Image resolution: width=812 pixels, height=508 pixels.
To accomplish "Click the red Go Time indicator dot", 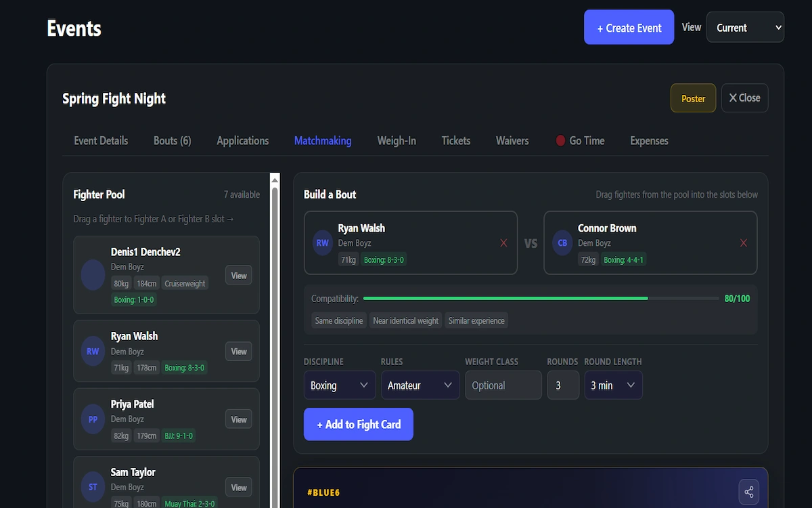I will pos(560,141).
